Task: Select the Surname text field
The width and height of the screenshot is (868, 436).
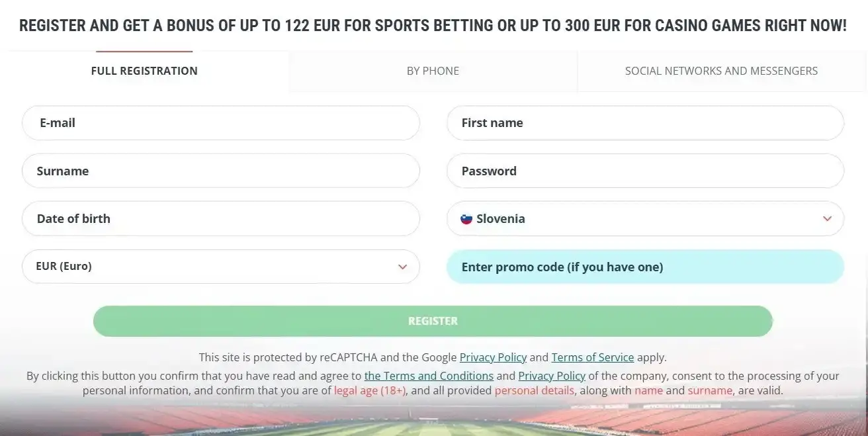Action: (220, 171)
